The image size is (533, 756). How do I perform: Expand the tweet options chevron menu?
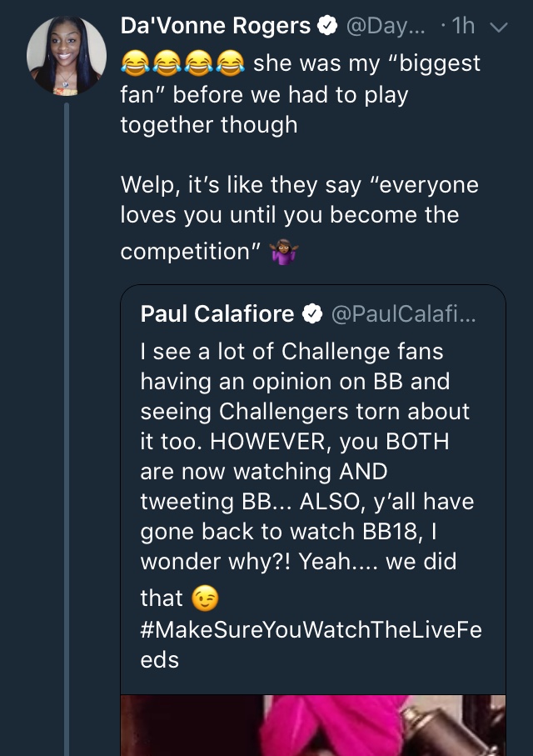click(499, 28)
